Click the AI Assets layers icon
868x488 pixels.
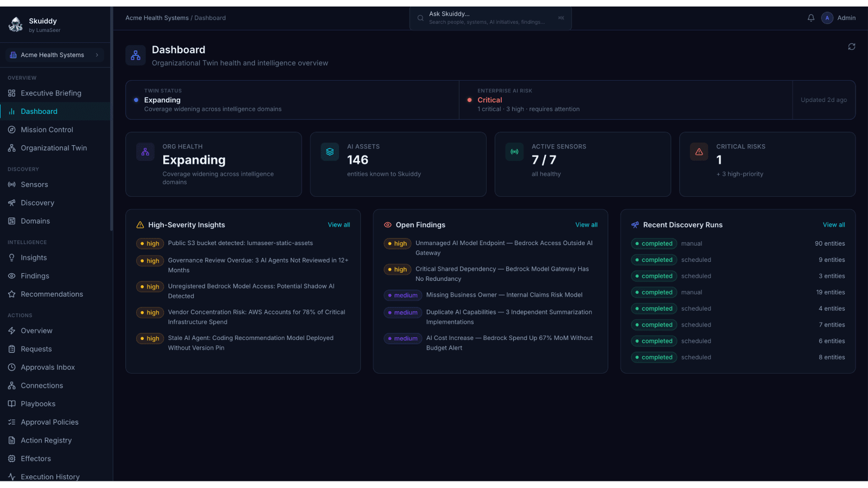(330, 152)
